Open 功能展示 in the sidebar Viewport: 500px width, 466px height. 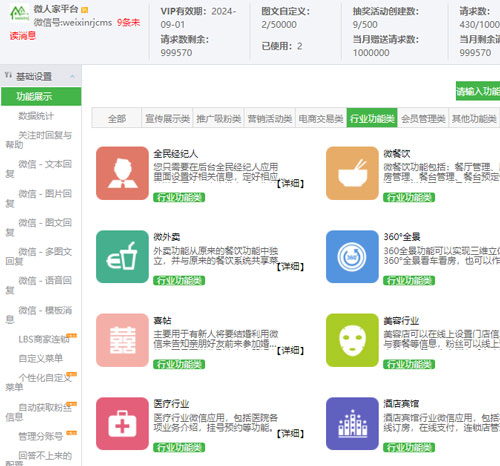click(41, 97)
